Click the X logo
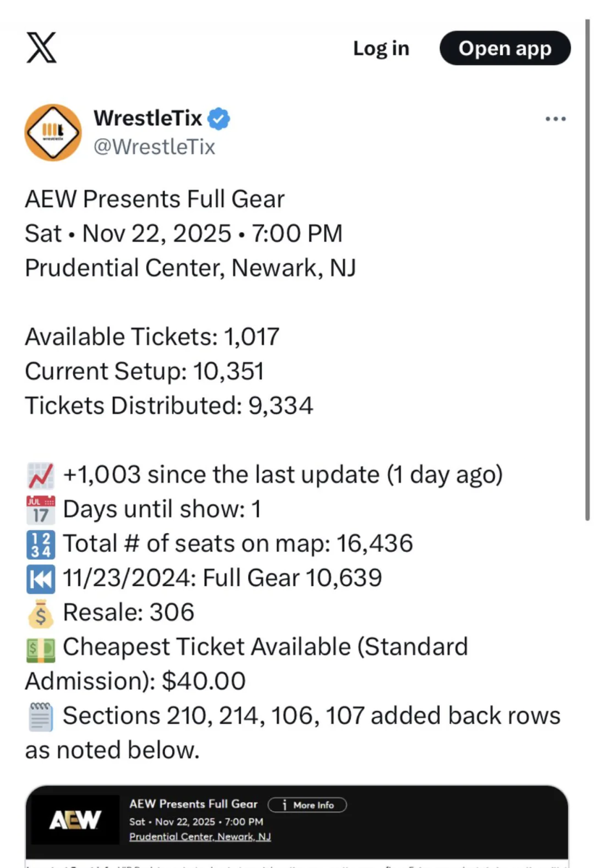The image size is (594, 868). tap(41, 48)
